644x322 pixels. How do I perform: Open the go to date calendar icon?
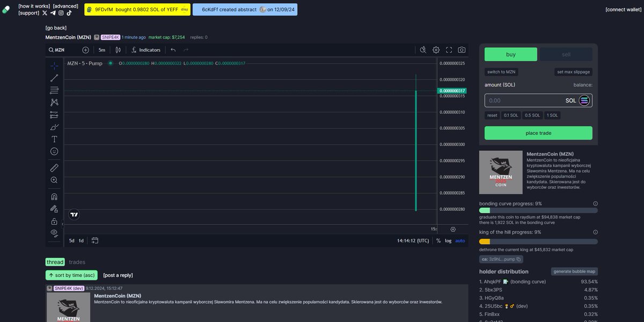click(x=95, y=240)
